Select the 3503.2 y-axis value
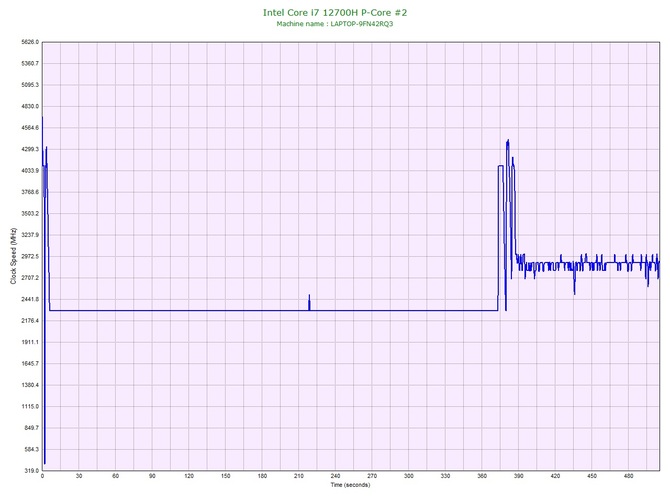This screenshot has height=502, width=670. (30, 214)
